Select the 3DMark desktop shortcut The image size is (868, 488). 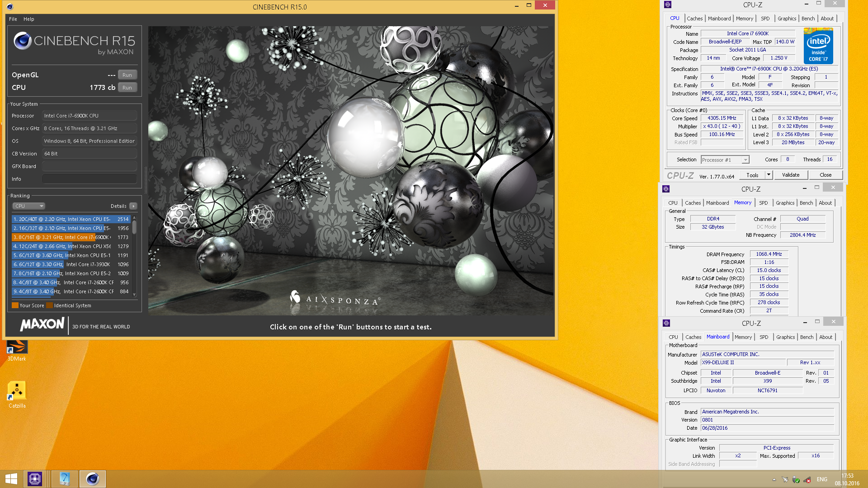pyautogui.click(x=17, y=350)
